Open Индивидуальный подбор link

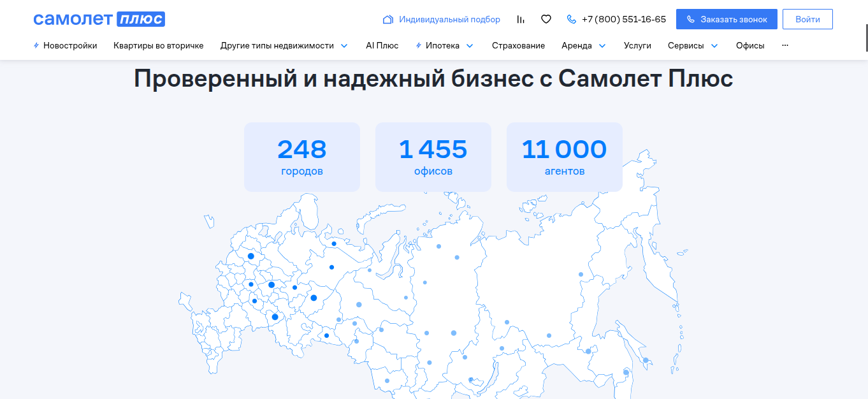click(x=449, y=19)
